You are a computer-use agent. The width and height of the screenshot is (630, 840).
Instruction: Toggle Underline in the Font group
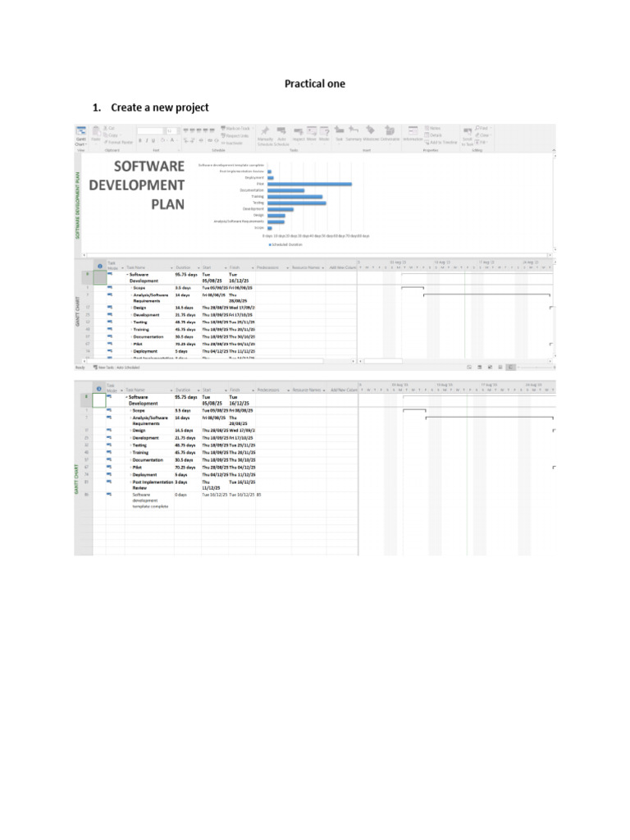click(x=153, y=140)
